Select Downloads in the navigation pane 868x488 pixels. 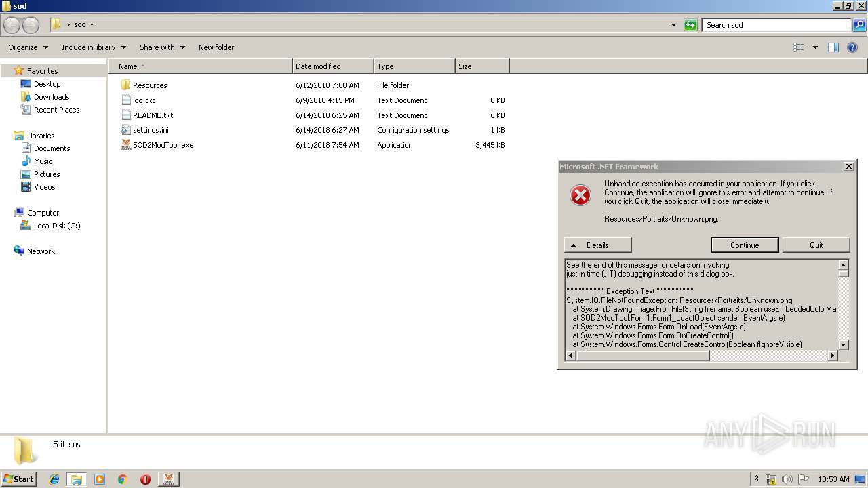[x=52, y=97]
